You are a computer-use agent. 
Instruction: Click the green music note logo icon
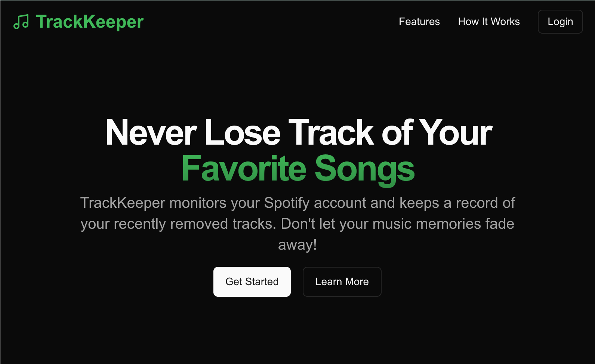pos(21,22)
